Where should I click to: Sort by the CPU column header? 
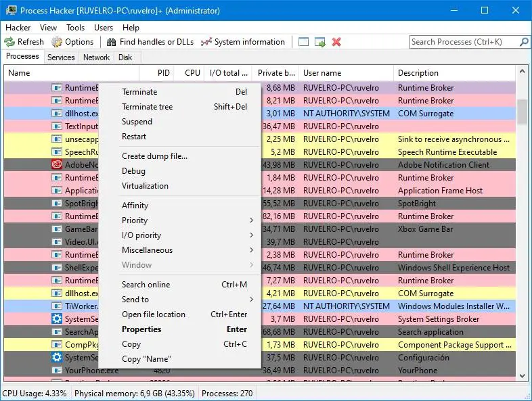tap(189, 73)
